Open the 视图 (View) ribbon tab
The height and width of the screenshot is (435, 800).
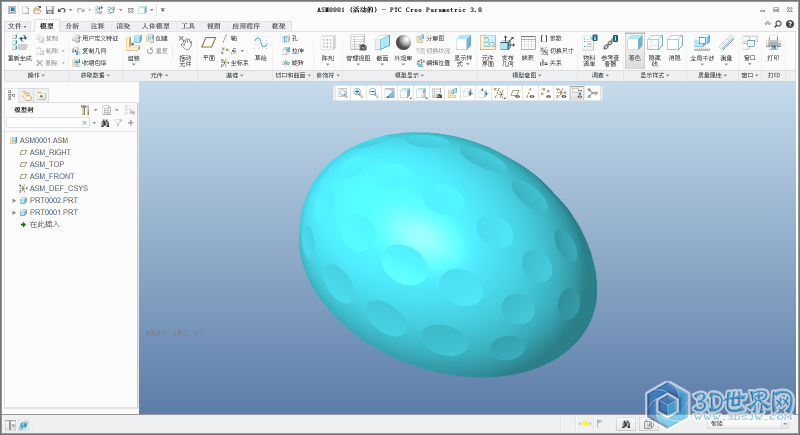point(213,25)
